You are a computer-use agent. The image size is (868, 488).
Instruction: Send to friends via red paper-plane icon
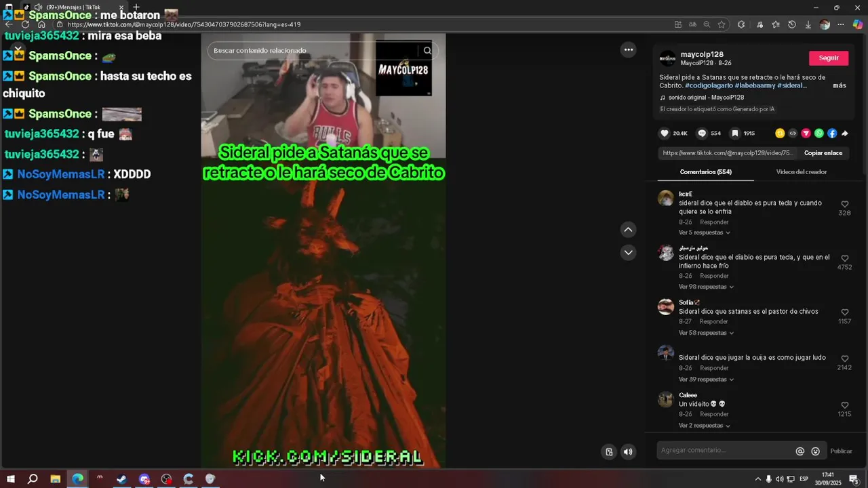(806, 134)
